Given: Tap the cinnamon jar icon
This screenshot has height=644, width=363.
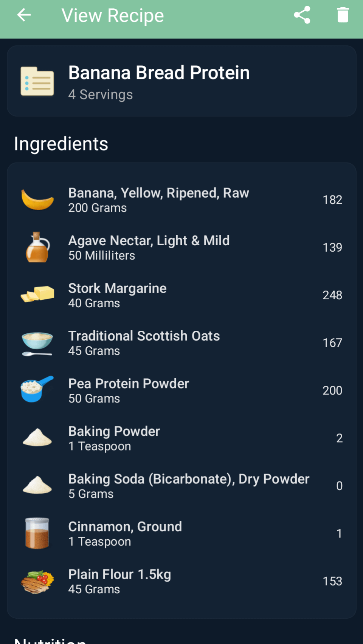Looking at the screenshot, I should pyautogui.click(x=37, y=533).
